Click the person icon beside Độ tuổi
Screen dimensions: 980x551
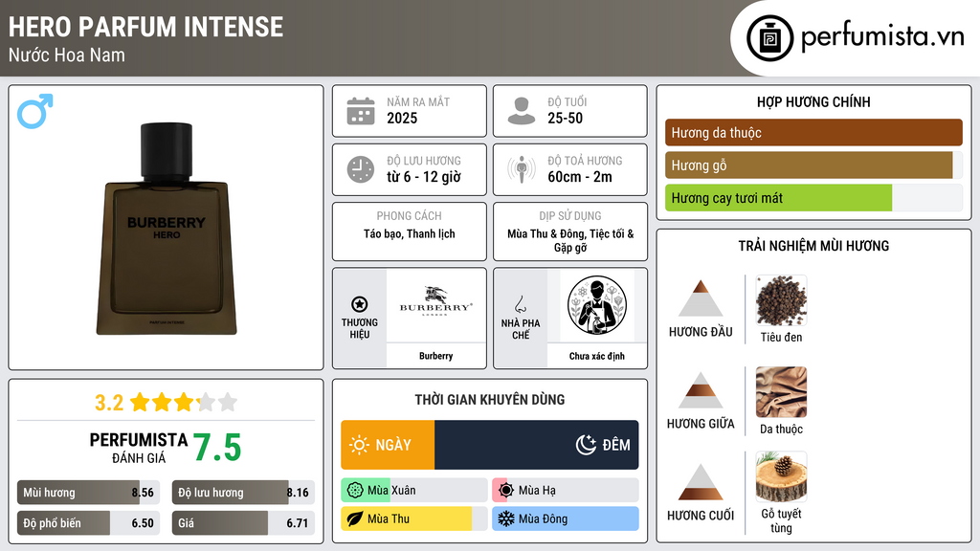coord(522,111)
